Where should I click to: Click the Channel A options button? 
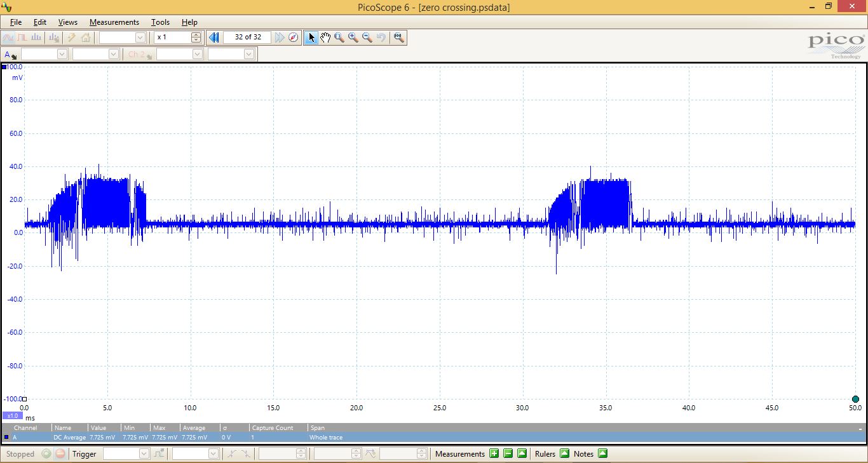(10, 55)
